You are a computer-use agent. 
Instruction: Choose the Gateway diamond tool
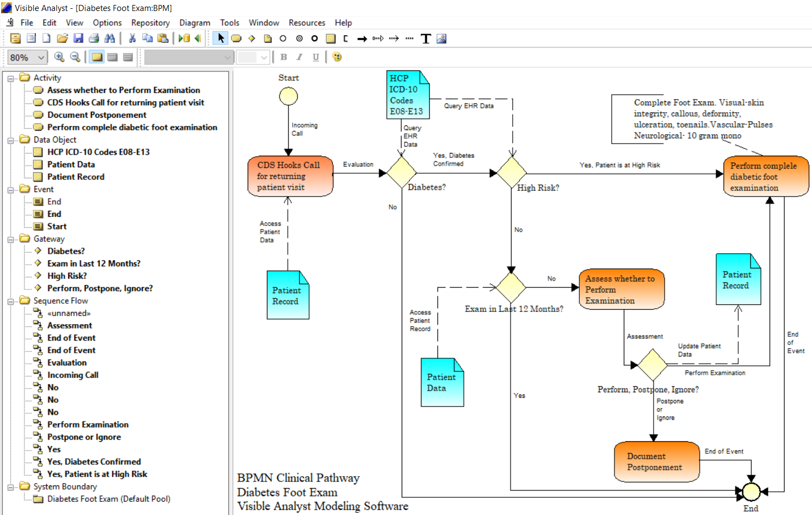click(252, 39)
